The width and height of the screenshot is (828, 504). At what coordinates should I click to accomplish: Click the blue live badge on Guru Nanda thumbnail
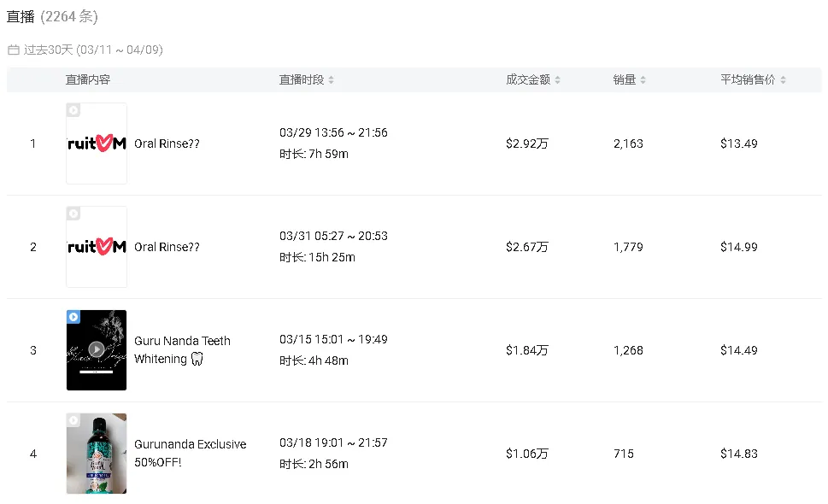73,317
